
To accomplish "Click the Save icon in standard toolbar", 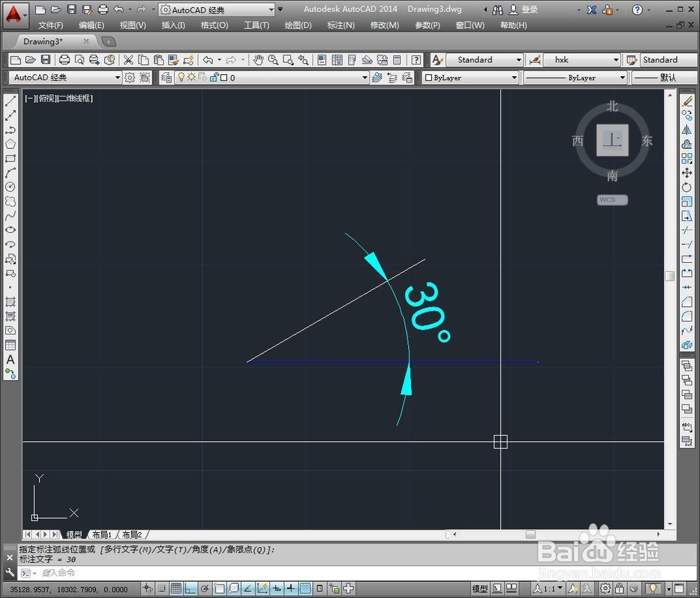I will pyautogui.click(x=45, y=59).
